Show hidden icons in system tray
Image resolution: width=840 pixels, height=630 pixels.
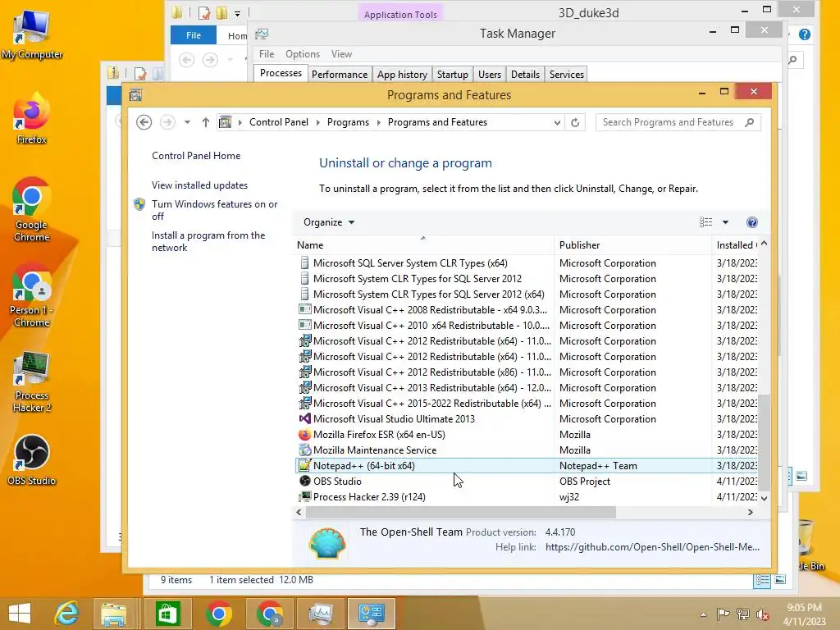[x=703, y=614]
